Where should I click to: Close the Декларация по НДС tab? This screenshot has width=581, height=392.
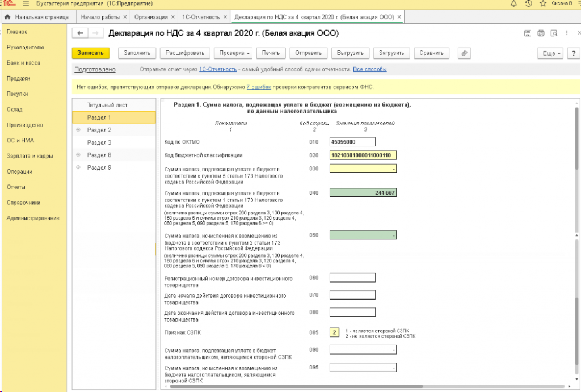coord(399,17)
